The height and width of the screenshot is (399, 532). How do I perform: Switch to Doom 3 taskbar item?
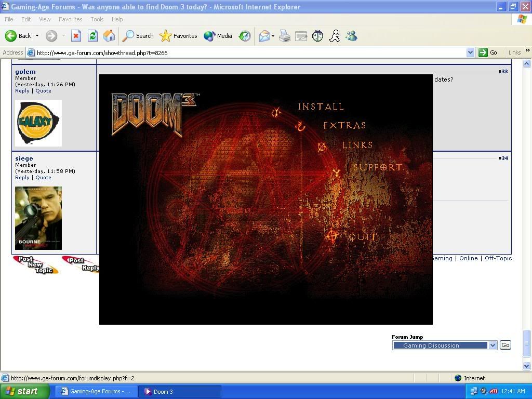click(x=180, y=392)
